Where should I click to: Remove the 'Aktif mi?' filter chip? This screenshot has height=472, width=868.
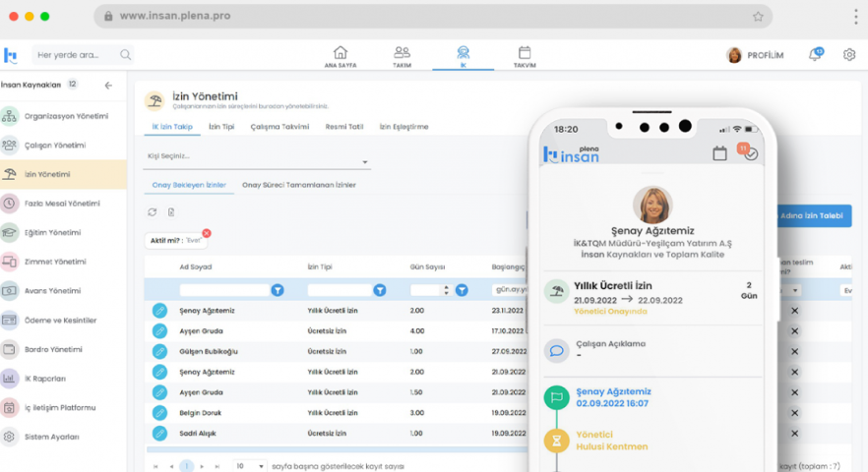[207, 233]
